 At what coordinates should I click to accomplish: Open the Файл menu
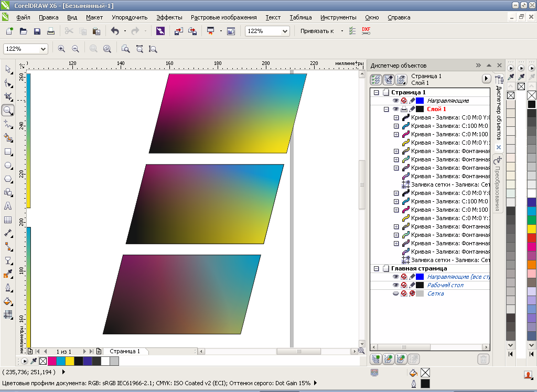click(x=23, y=17)
